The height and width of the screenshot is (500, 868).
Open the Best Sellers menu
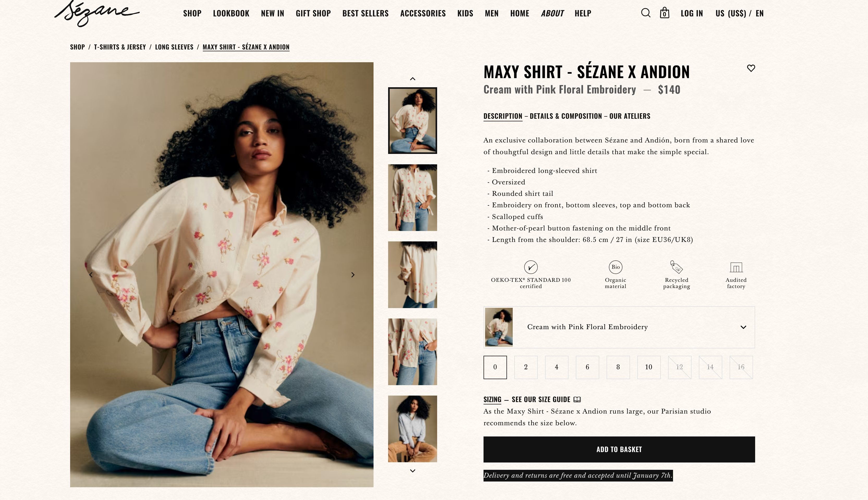pyautogui.click(x=365, y=13)
